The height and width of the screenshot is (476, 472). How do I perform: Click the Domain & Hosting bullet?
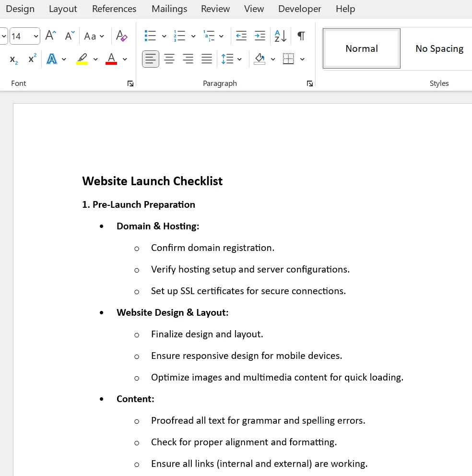tap(158, 226)
